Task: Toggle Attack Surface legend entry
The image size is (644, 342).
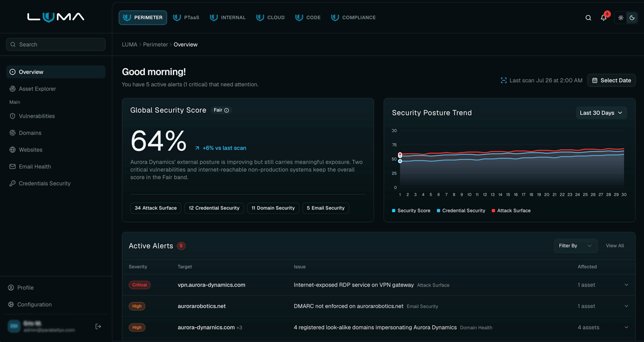Action: click(x=511, y=210)
